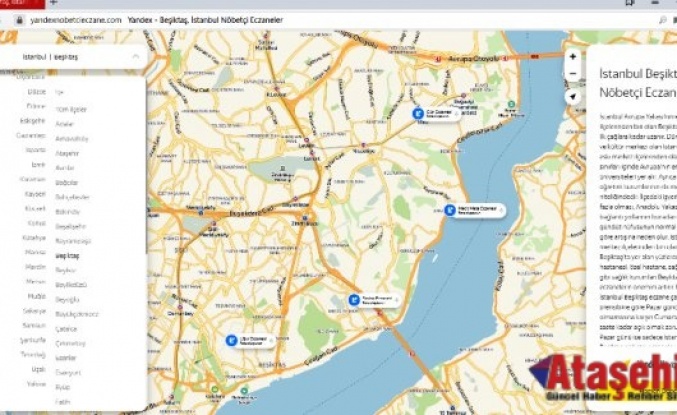The height and width of the screenshot is (415, 677).
Task: Select Isparta in the province list
Action: click(x=35, y=150)
